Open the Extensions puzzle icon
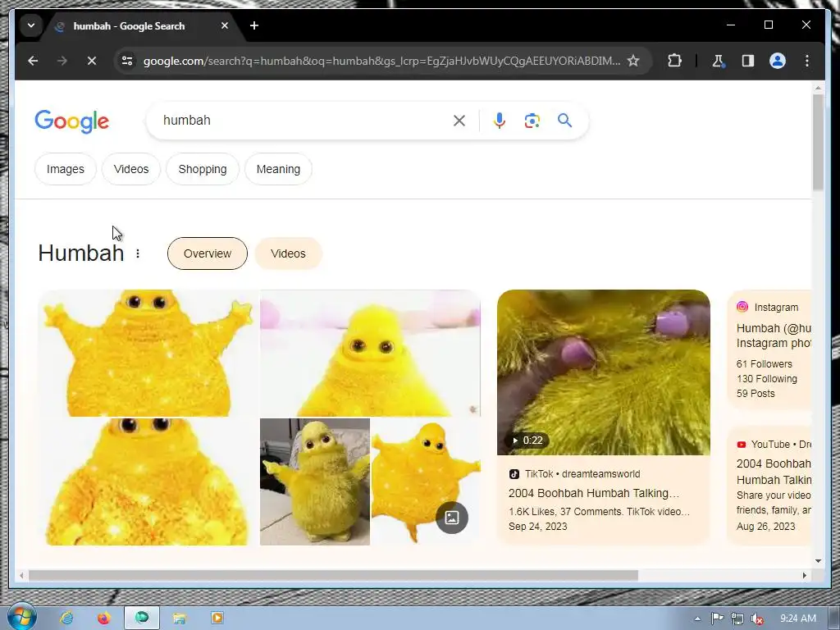840x630 pixels. tap(674, 61)
